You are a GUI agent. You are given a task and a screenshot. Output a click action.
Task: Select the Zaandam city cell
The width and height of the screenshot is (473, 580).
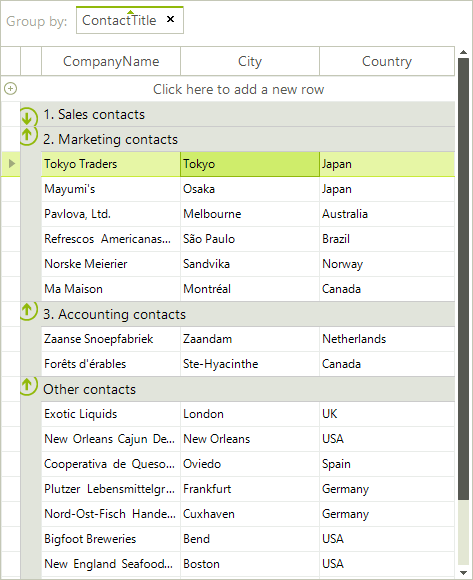(250, 339)
